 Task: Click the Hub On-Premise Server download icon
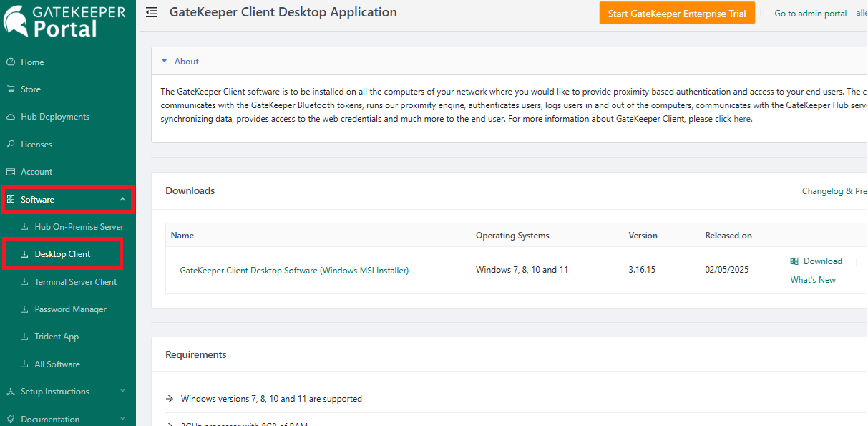click(x=24, y=227)
